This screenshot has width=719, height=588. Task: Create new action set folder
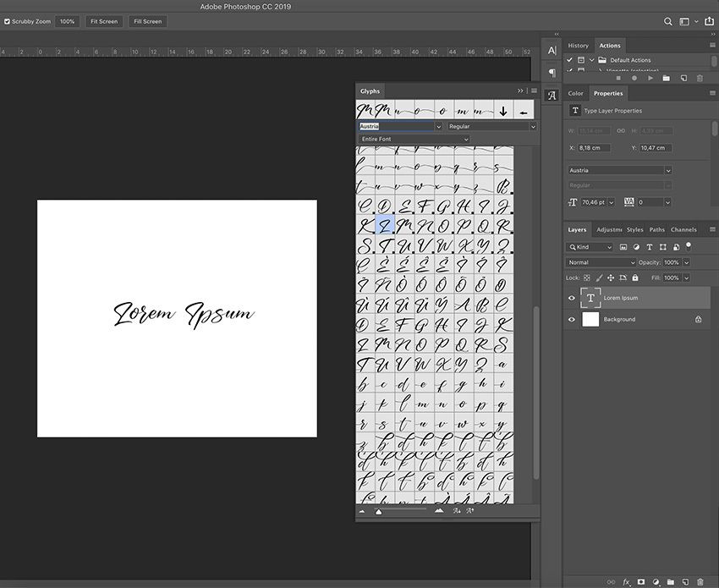pos(667,79)
